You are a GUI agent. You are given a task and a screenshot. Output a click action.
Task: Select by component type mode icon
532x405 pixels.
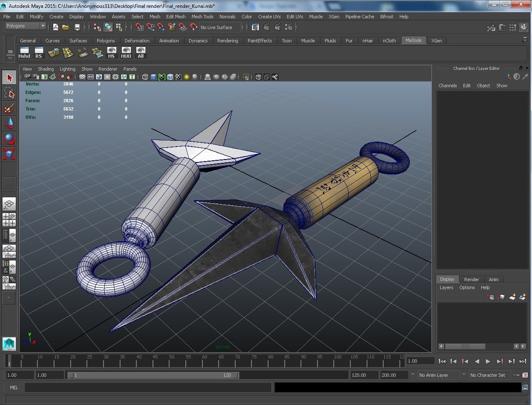coord(119,27)
